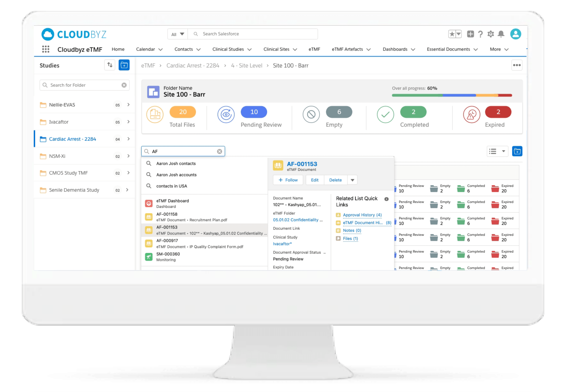Click the notifications bell icon
This screenshot has width=566, height=392.
[501, 34]
